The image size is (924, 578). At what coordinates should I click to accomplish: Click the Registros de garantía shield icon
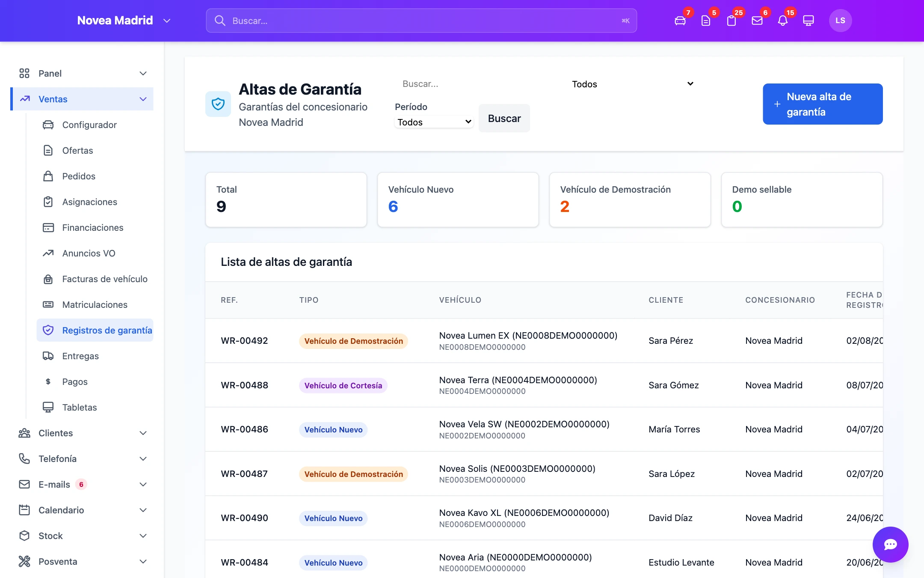coord(48,330)
